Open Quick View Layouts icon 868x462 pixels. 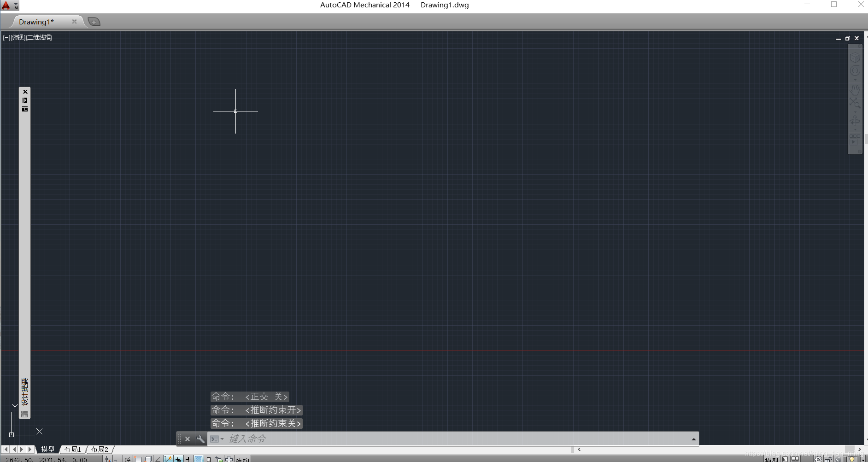coord(785,459)
